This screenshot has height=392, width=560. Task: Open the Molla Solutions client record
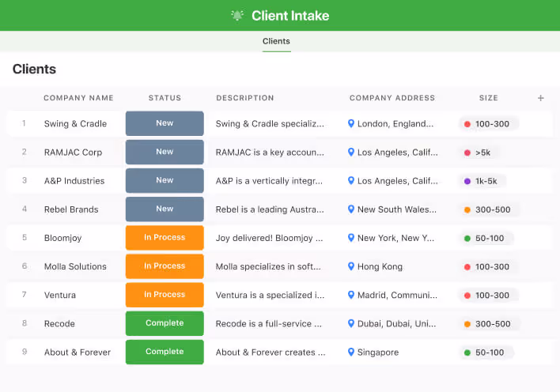[x=75, y=266]
